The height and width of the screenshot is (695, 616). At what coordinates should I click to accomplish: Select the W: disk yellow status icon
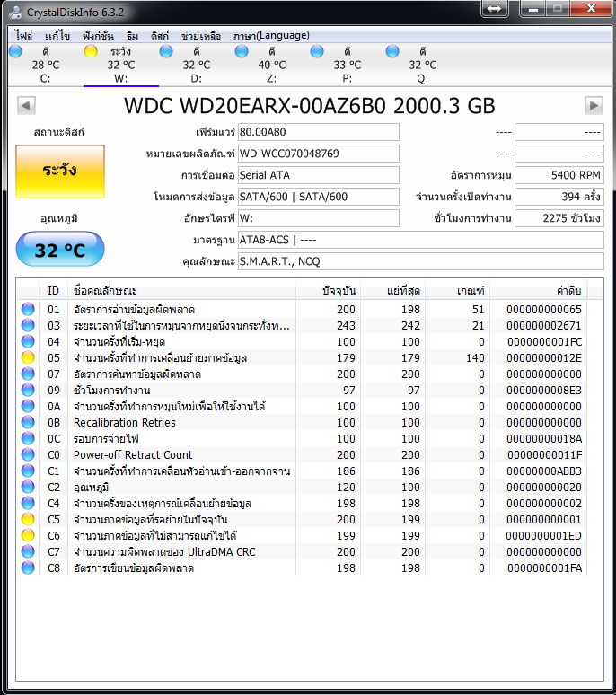point(91,51)
